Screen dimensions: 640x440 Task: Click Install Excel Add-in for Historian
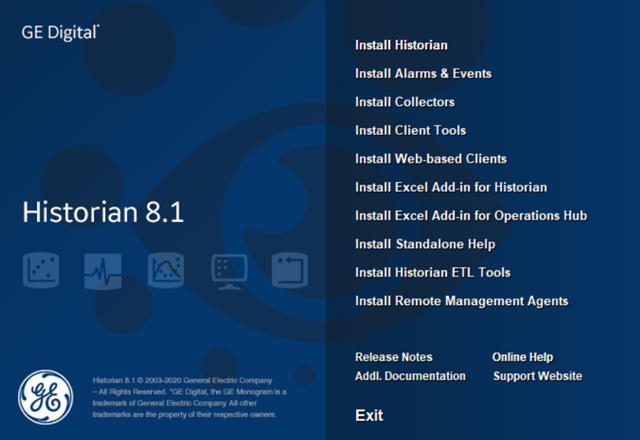451,187
